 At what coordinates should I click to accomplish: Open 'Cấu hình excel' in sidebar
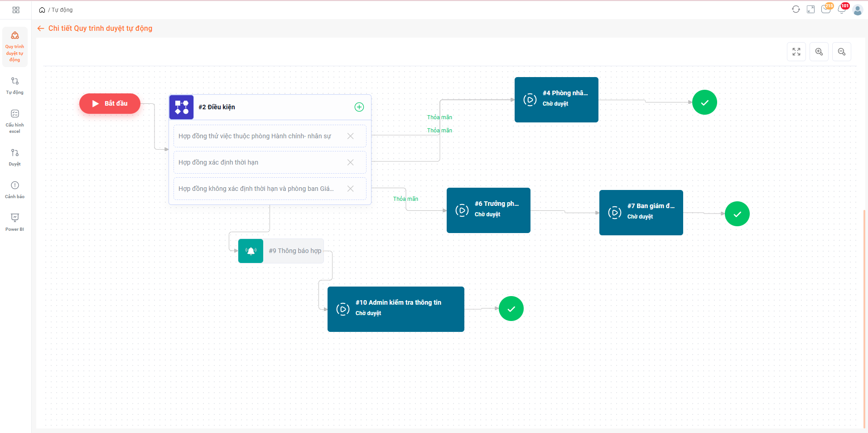[x=15, y=121]
